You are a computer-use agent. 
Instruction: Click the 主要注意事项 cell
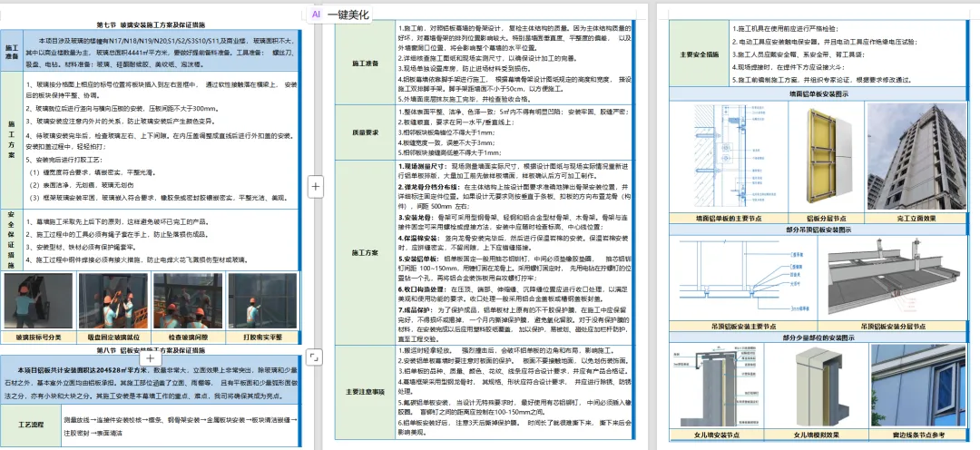(366, 392)
